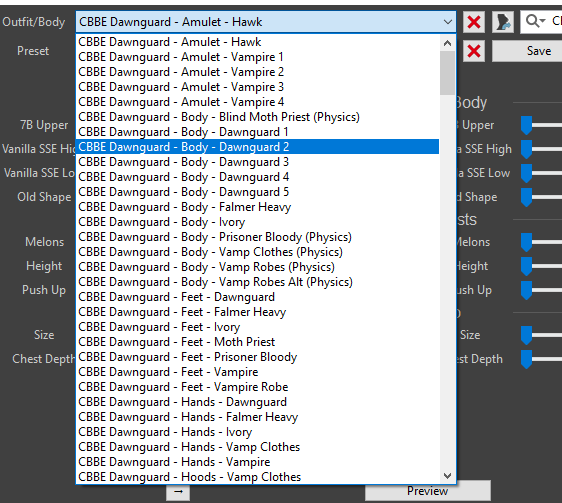Collapse the Outfit/Body dropdown arrow
Viewport: 562px width, 503px height.
coord(448,22)
